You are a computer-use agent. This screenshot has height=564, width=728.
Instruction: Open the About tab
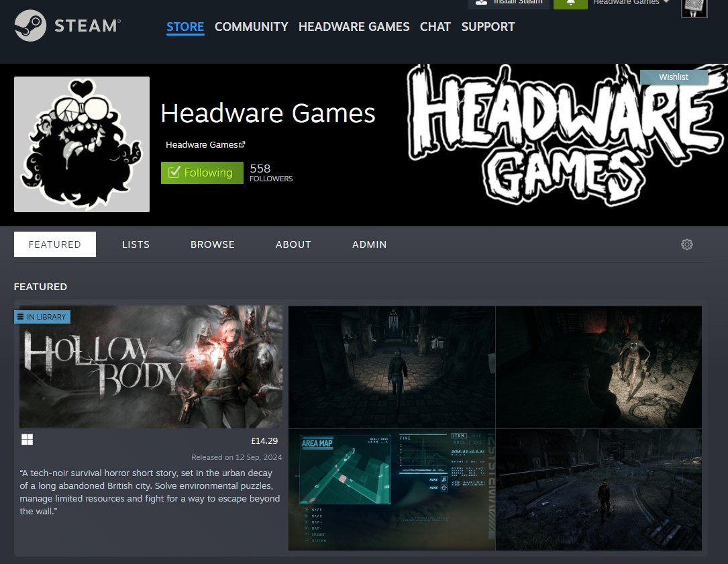[x=293, y=244]
